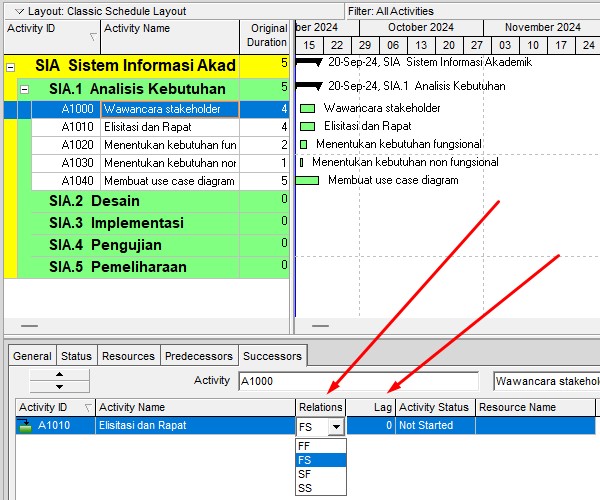The height and width of the screenshot is (500, 600).
Task: Click the Relations column header
Action: point(321,407)
